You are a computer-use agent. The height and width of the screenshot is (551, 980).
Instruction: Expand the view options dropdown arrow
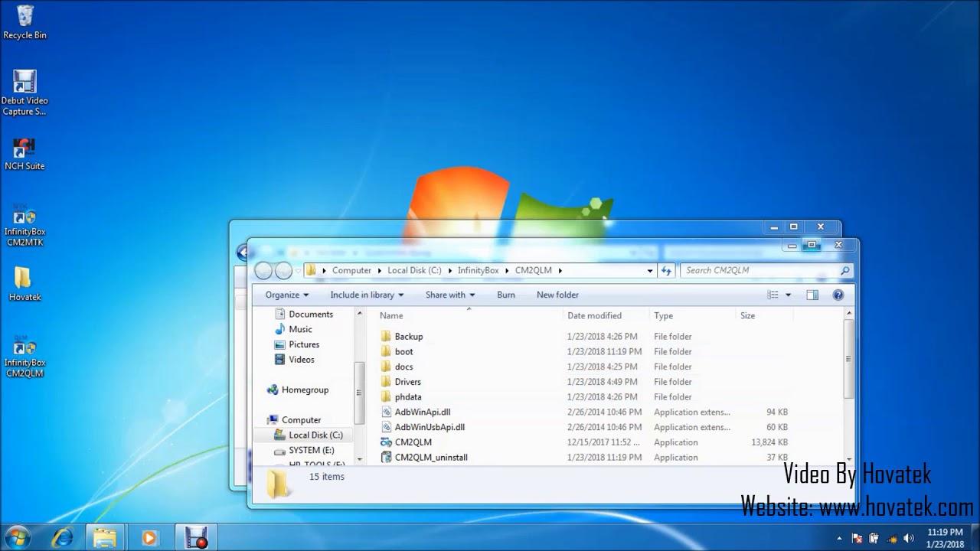pos(788,295)
